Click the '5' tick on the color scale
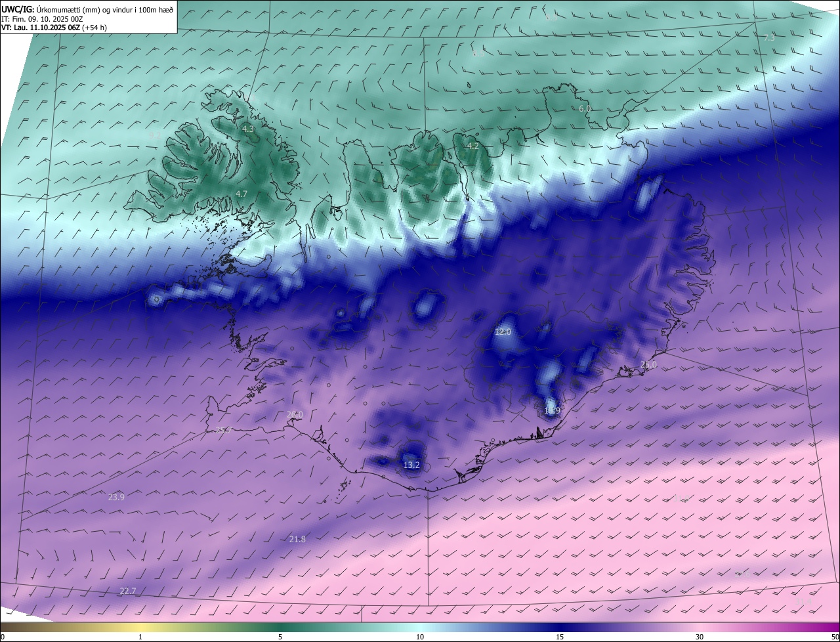The height and width of the screenshot is (642, 840). [x=280, y=637]
